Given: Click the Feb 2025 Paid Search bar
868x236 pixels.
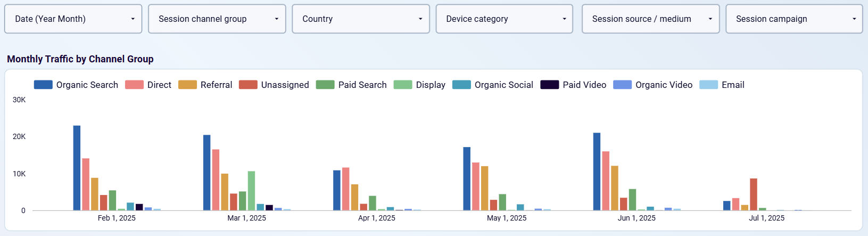Looking at the screenshot, I should pyautogui.click(x=112, y=200).
